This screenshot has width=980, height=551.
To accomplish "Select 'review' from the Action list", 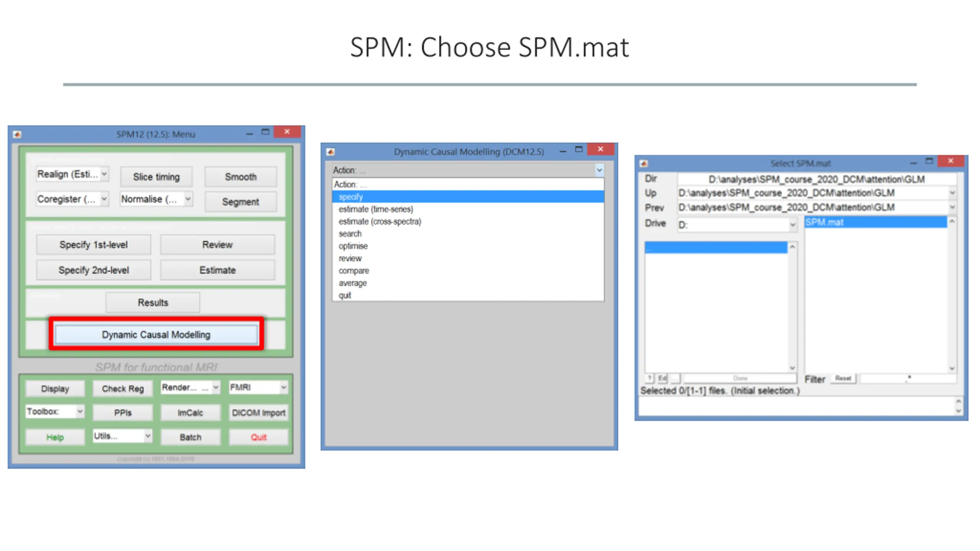I will [x=468, y=258].
